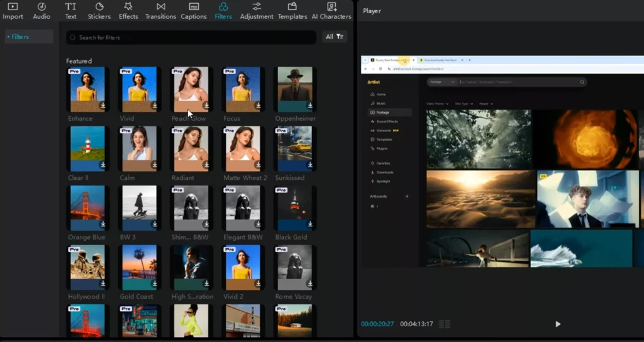Open the People dropdown in preview
Screen dimensions: 644x342
click(486, 104)
